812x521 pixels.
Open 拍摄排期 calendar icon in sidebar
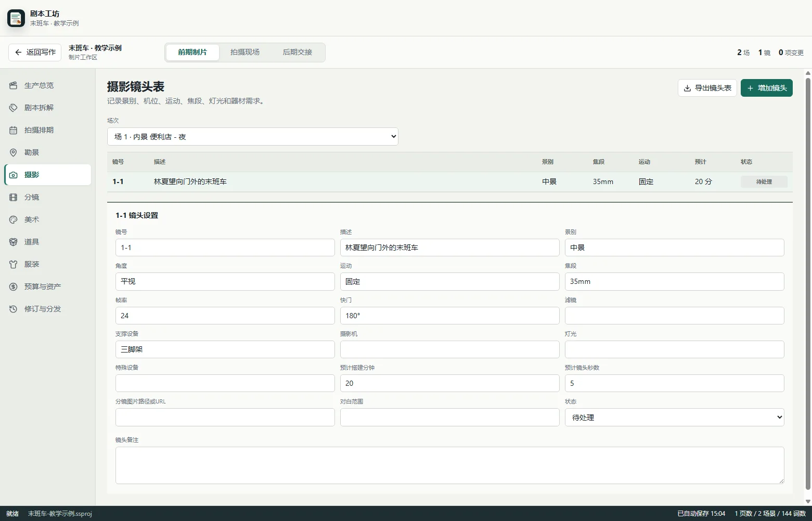coord(14,130)
